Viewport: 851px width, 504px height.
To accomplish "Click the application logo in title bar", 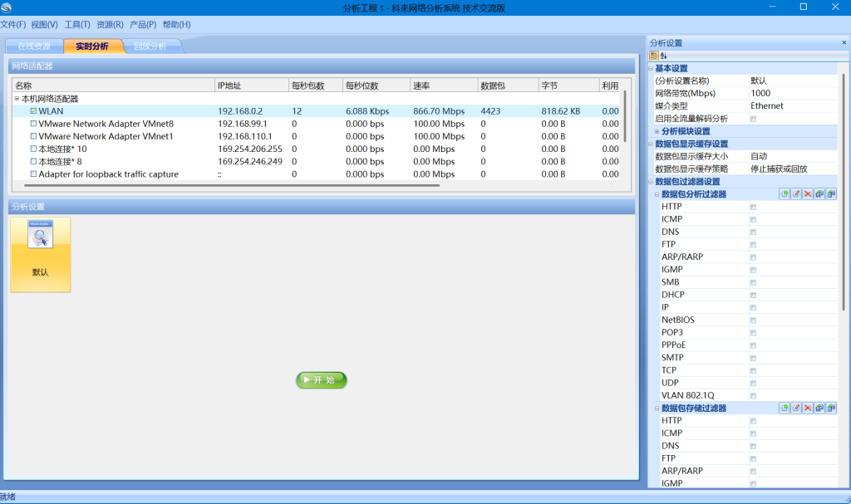I will tap(7, 7).
